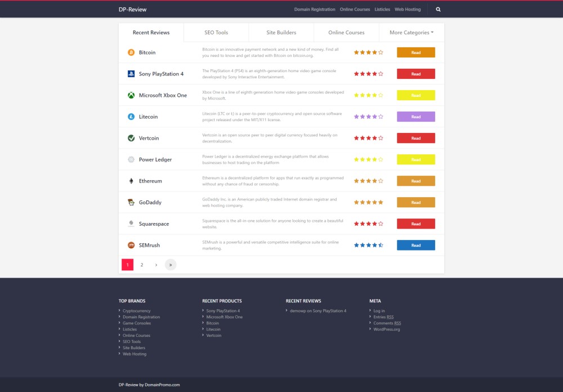This screenshot has height=392, width=563.
Task: Open the Bitcoin product title
Action: pos(147,52)
